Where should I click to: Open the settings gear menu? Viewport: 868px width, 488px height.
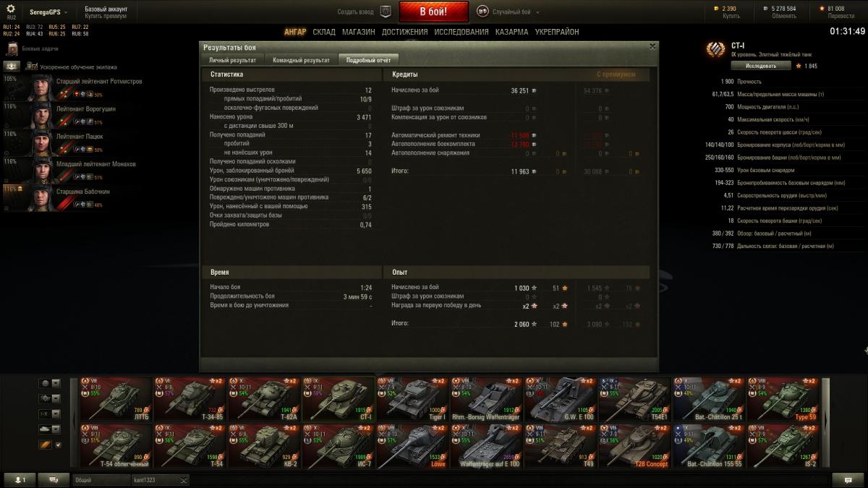pos(10,9)
